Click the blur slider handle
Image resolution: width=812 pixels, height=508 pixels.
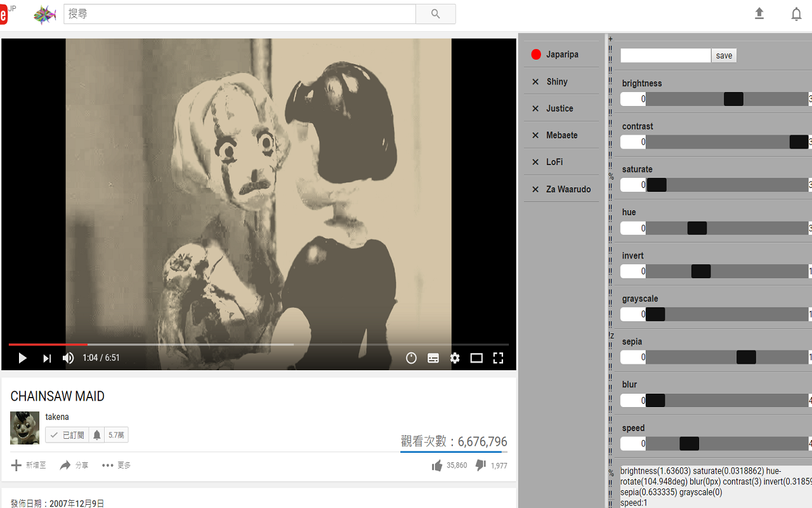pyautogui.click(x=655, y=400)
